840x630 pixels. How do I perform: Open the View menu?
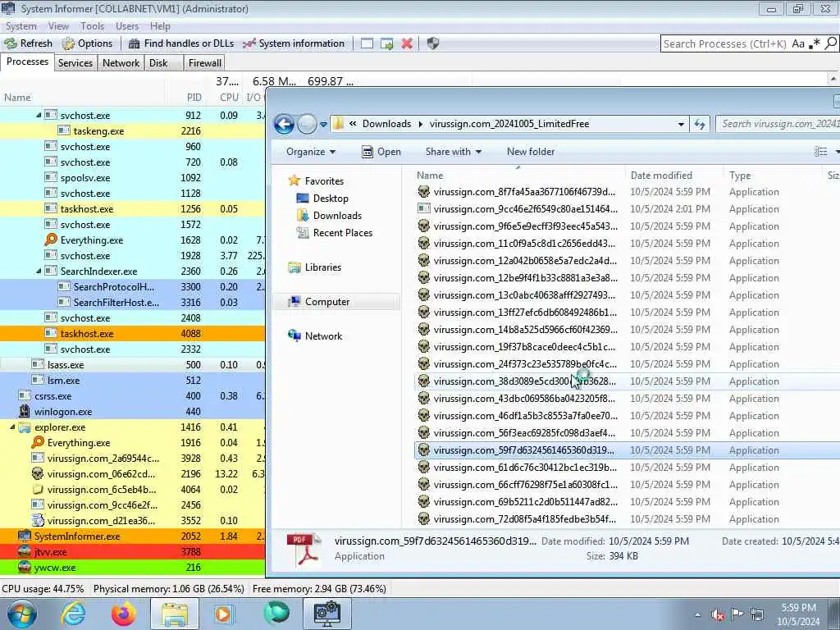click(58, 26)
